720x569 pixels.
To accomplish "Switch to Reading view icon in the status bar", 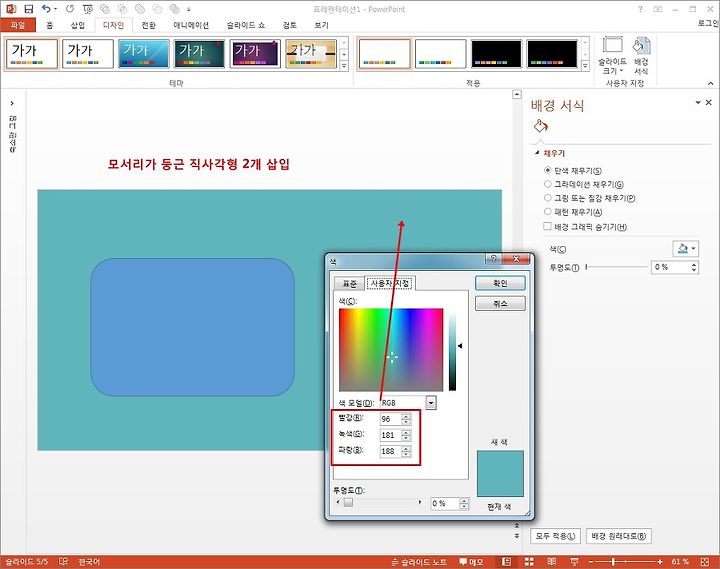I will [552, 562].
